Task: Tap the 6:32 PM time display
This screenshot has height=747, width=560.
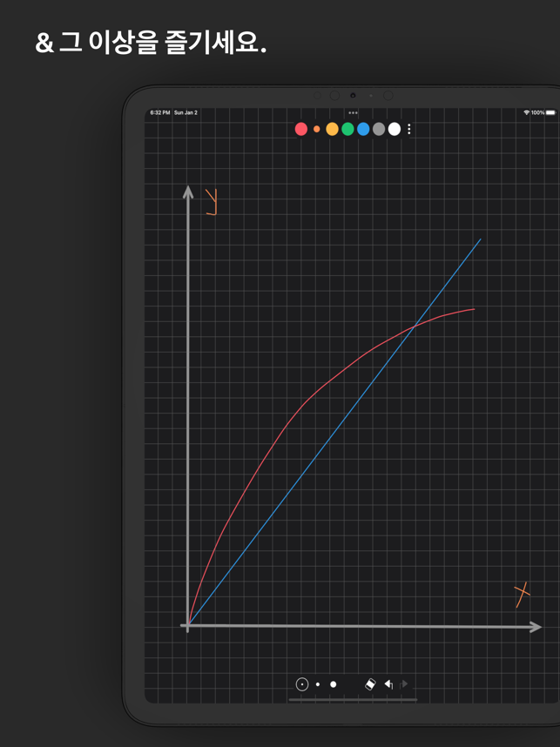Action: coord(160,113)
